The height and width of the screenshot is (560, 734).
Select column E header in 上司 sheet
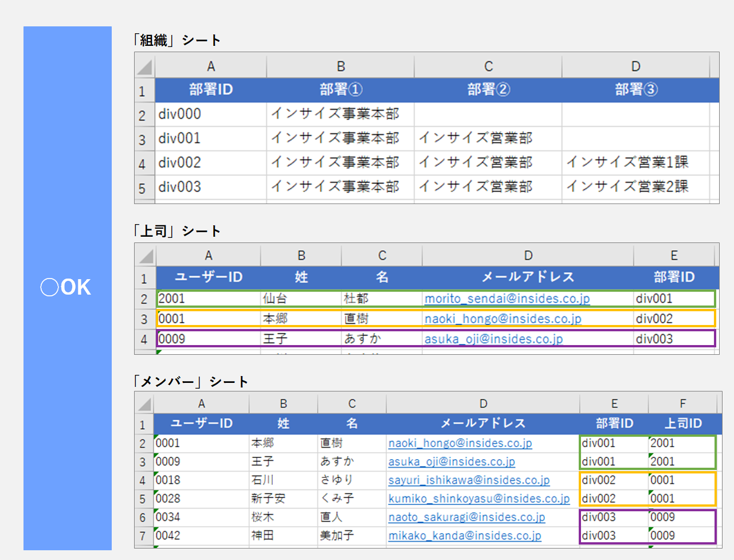coord(674,256)
